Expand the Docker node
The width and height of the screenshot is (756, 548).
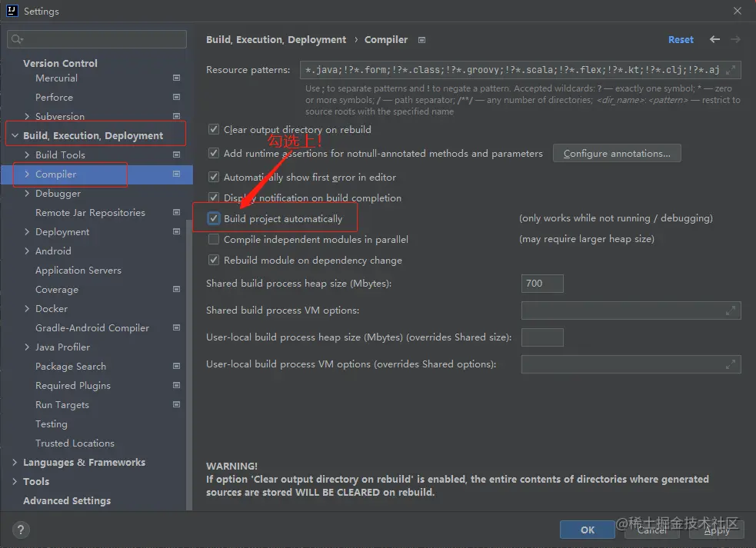(x=27, y=308)
